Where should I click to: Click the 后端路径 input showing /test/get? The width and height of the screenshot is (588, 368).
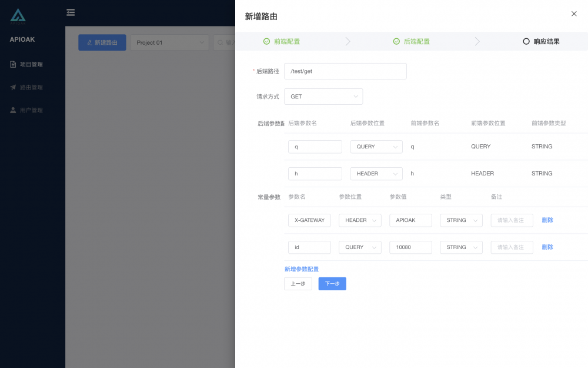[x=345, y=71]
